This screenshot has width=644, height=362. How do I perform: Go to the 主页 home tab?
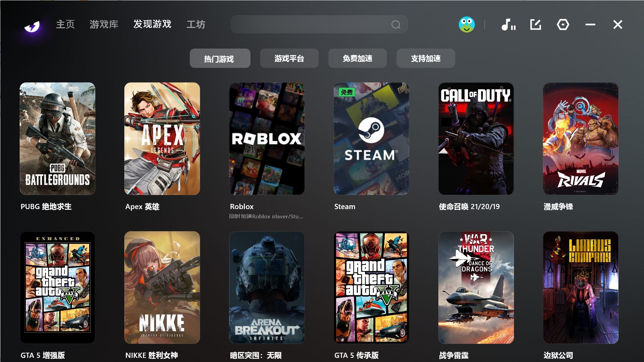(x=65, y=24)
